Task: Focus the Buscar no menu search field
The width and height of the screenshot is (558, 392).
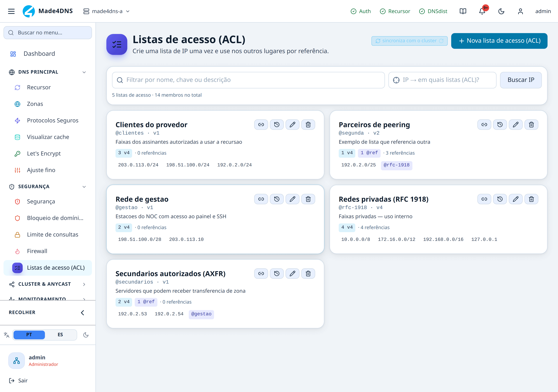Action: tap(48, 33)
